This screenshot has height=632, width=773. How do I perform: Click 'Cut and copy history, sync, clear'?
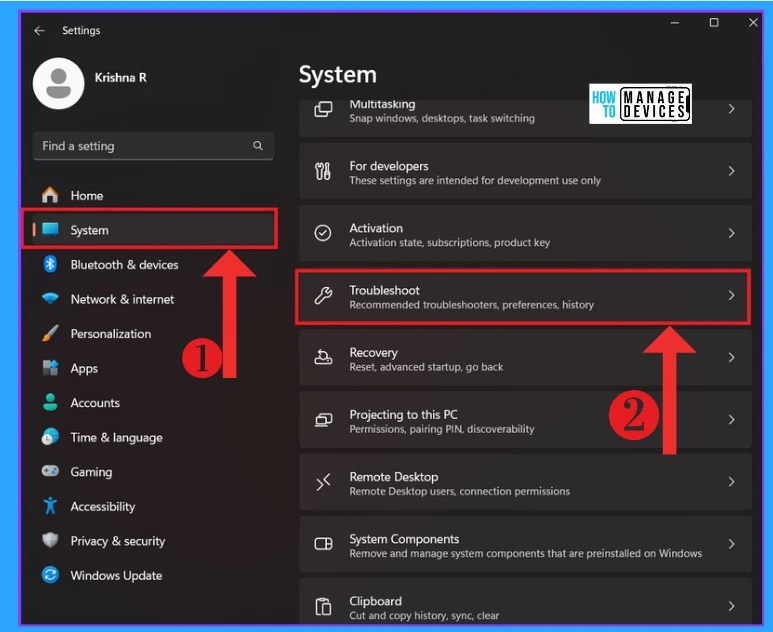point(424,616)
